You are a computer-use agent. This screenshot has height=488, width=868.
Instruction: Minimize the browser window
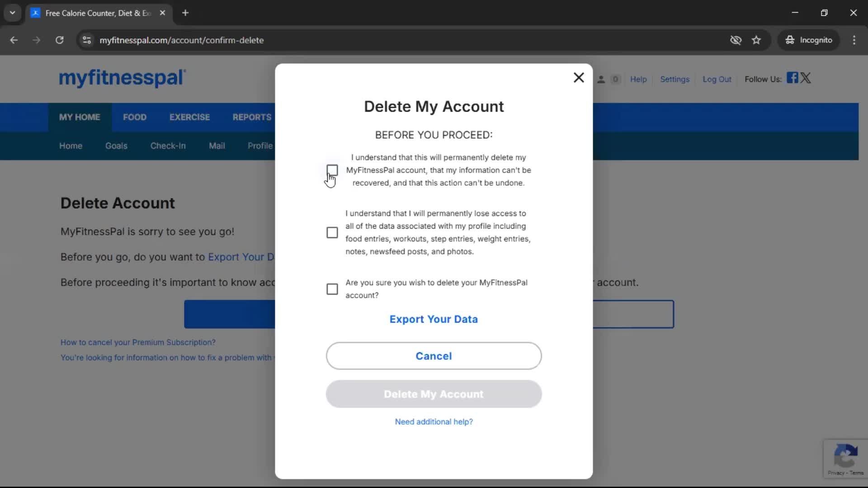point(795,13)
